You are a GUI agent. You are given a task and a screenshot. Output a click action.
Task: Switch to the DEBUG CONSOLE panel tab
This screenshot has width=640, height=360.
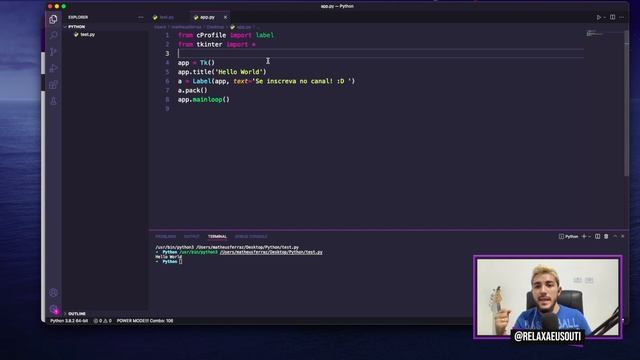pos(251,236)
